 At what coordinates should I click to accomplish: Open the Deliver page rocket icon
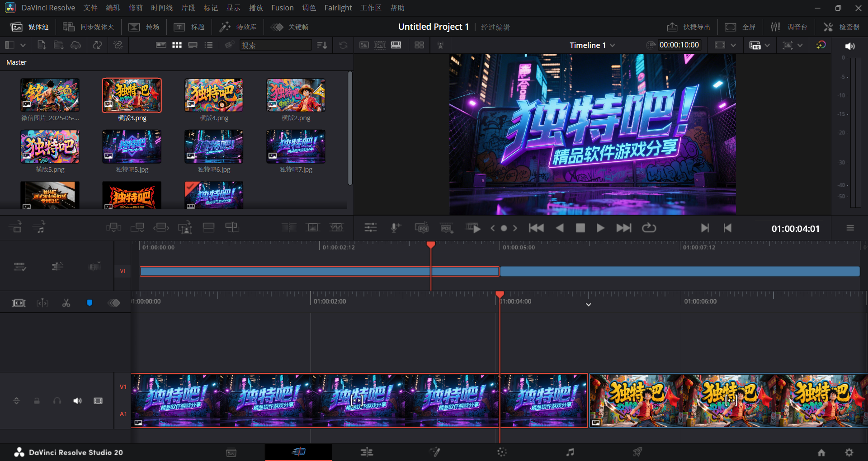637,452
